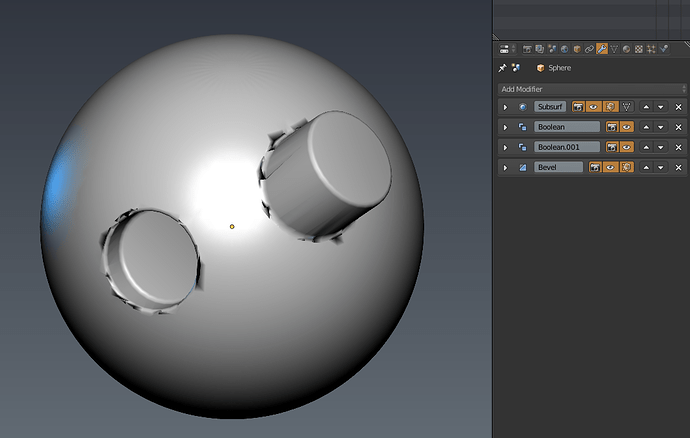Remove the Subsurf modifier
This screenshot has width=690, height=438.
(679, 107)
